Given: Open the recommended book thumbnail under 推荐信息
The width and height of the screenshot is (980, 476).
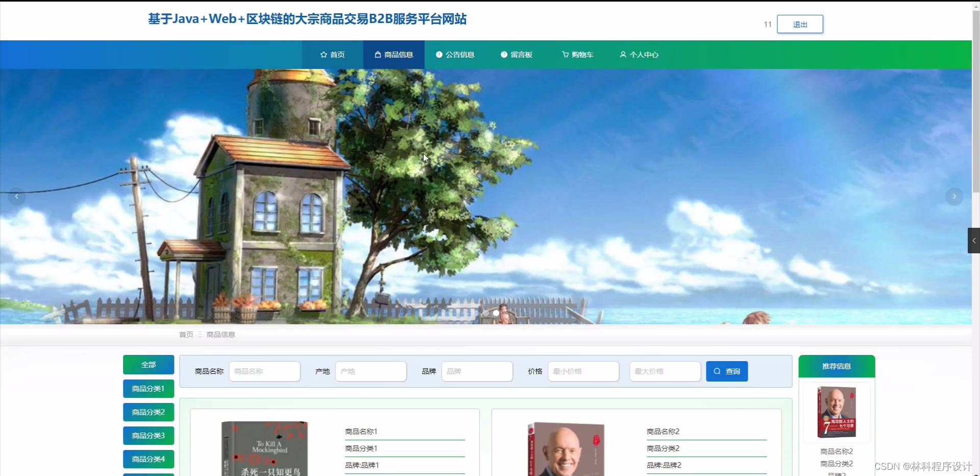Looking at the screenshot, I should 837,412.
